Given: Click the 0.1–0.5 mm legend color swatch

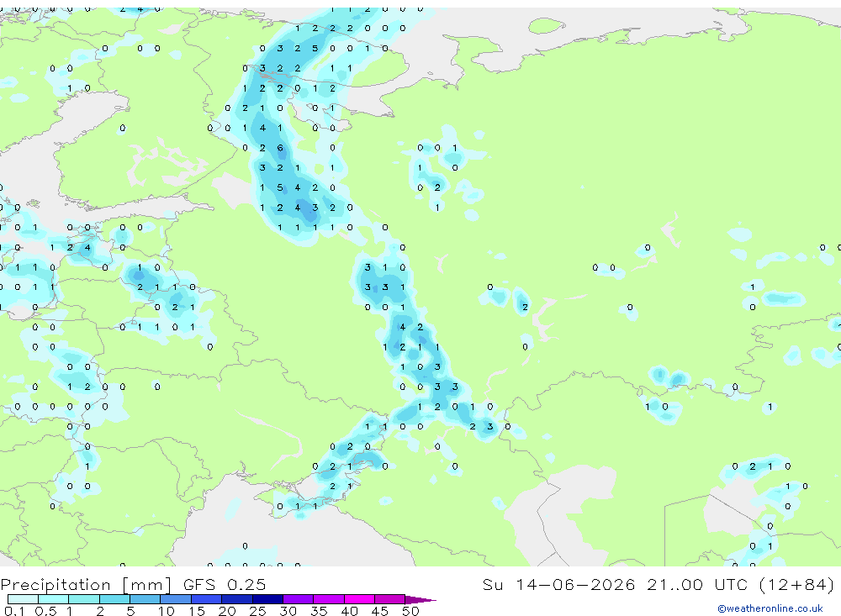Looking at the screenshot, I should tap(23, 599).
